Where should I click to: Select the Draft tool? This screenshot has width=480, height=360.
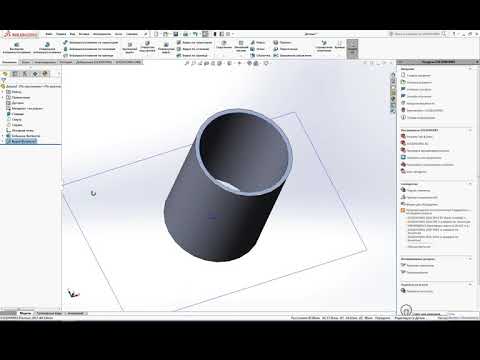point(257,49)
